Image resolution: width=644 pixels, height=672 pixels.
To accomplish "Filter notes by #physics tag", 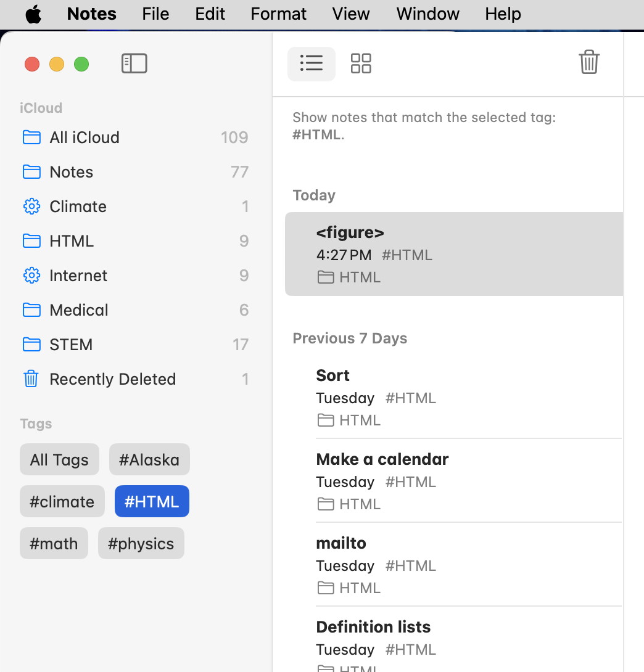I will [x=141, y=543].
